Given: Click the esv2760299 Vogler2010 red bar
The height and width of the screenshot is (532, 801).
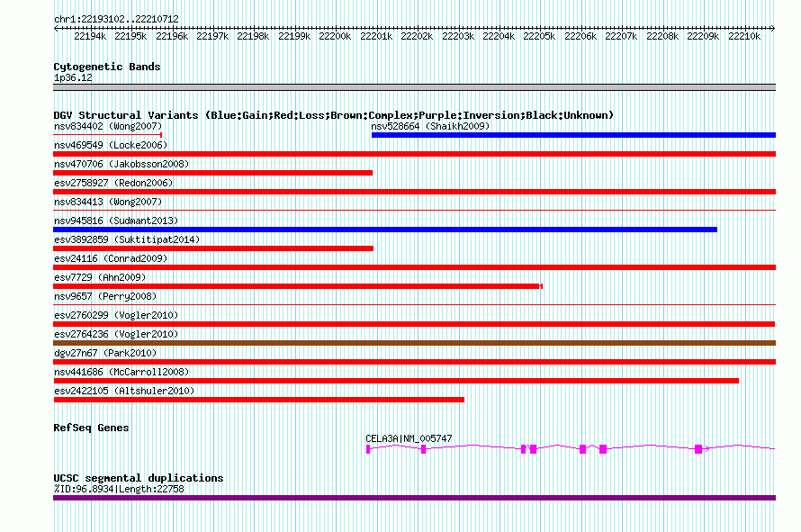Looking at the screenshot, I should click(414, 324).
